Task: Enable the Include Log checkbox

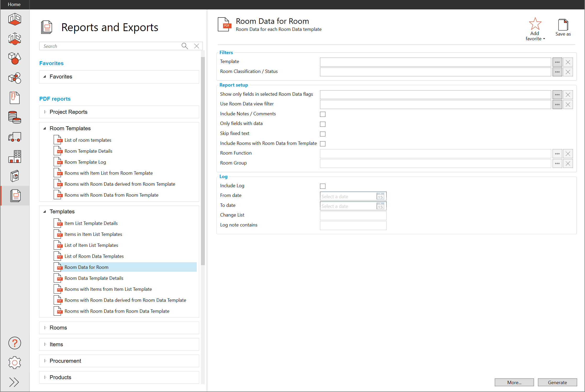Action: pyautogui.click(x=323, y=186)
